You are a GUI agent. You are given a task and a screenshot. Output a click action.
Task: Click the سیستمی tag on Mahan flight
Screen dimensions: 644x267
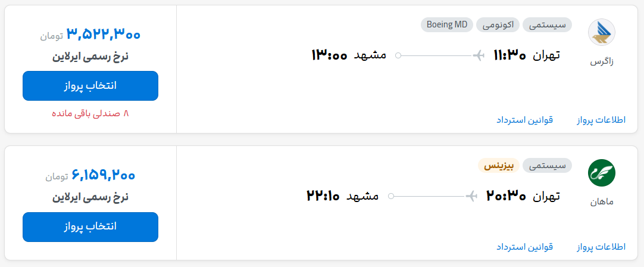point(547,165)
